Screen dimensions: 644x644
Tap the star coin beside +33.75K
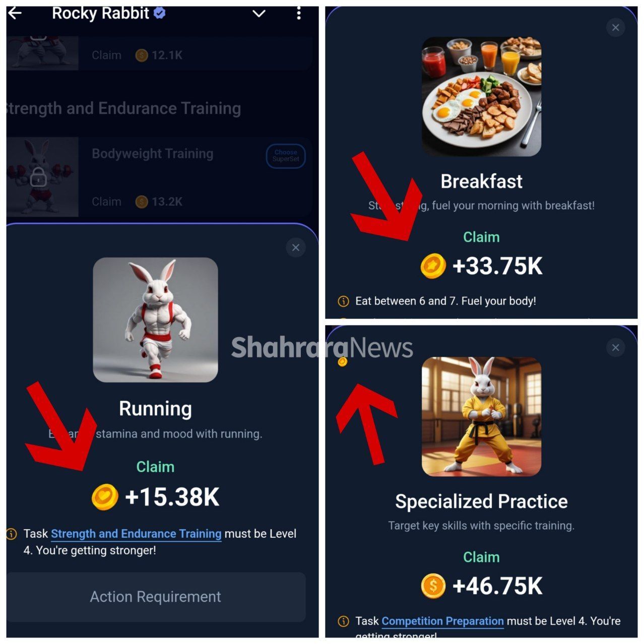click(x=433, y=266)
